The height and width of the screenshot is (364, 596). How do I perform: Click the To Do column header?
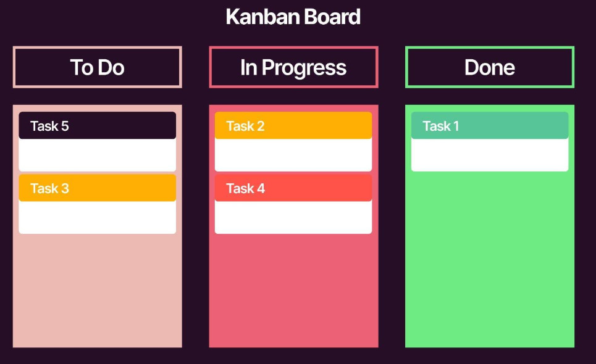98,67
